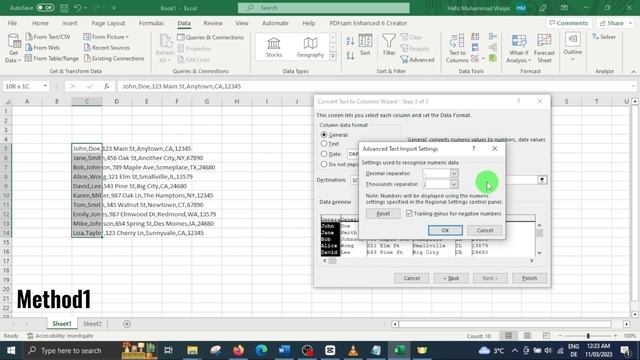Expand the Name Box dropdown
The width and height of the screenshot is (640, 360).
45,86
